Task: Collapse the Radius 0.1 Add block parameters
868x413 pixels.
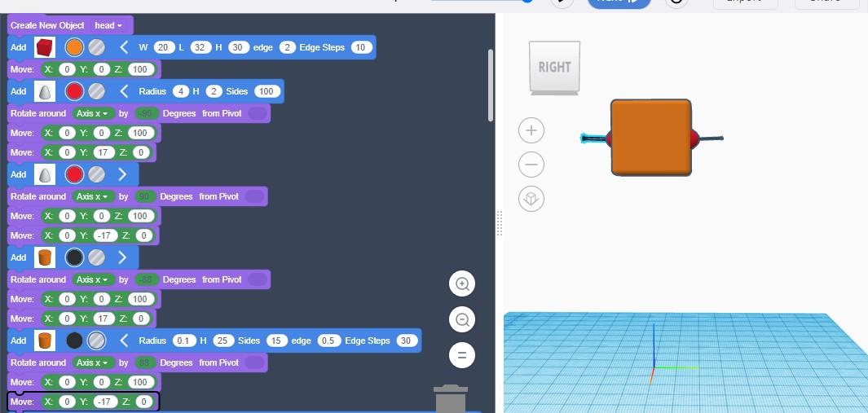Action: (x=124, y=341)
